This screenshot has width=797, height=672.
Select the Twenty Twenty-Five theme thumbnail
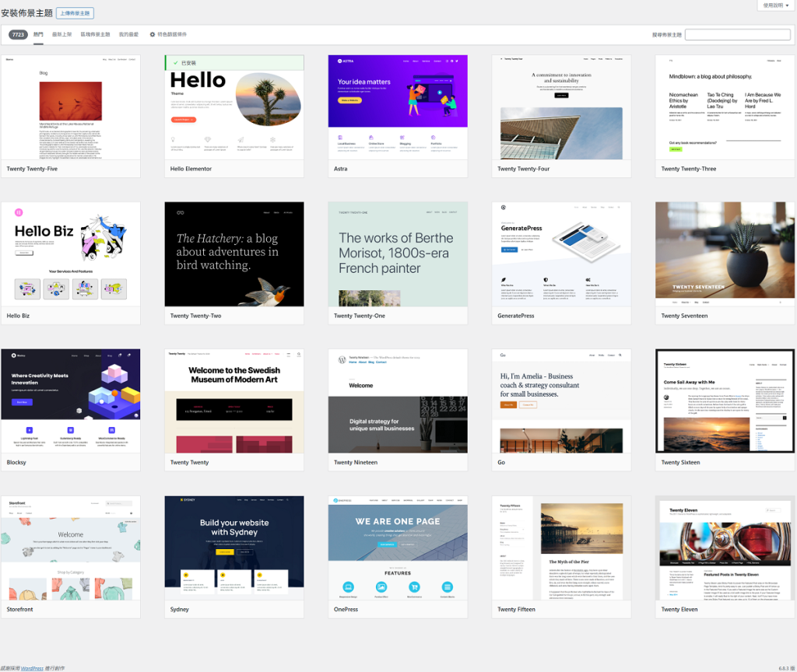click(x=71, y=107)
